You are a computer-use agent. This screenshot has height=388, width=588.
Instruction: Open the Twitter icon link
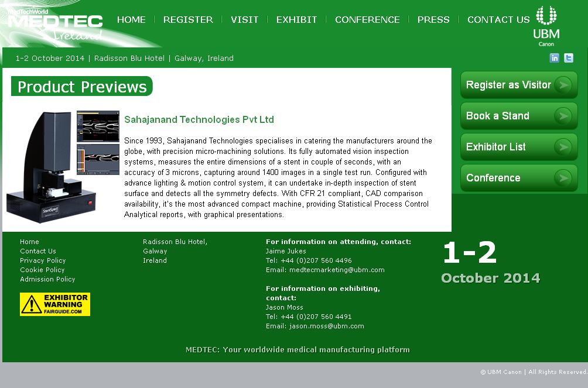(569, 58)
